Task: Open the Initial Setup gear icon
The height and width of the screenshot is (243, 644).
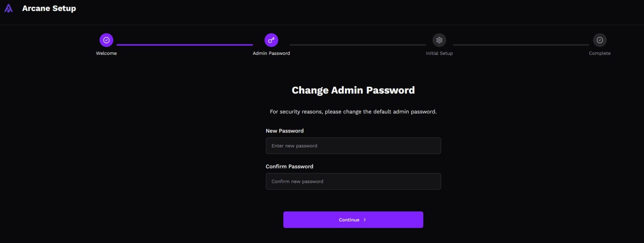Action: click(439, 40)
